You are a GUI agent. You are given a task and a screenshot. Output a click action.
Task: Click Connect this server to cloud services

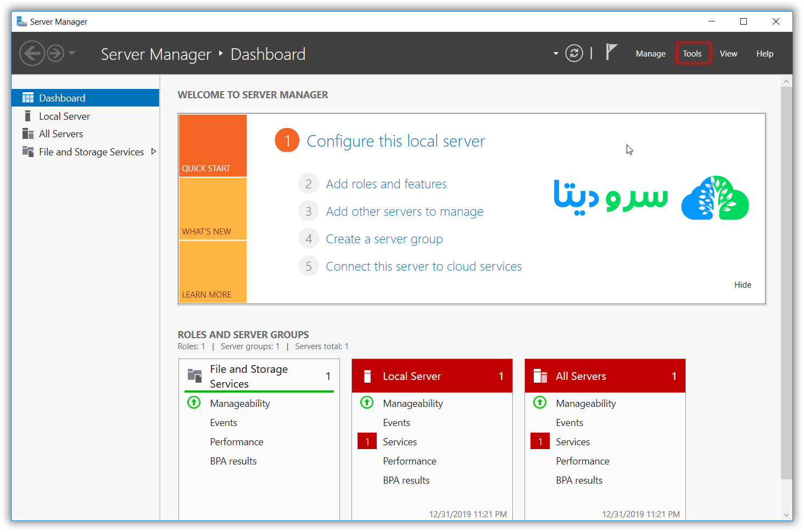pos(423,266)
